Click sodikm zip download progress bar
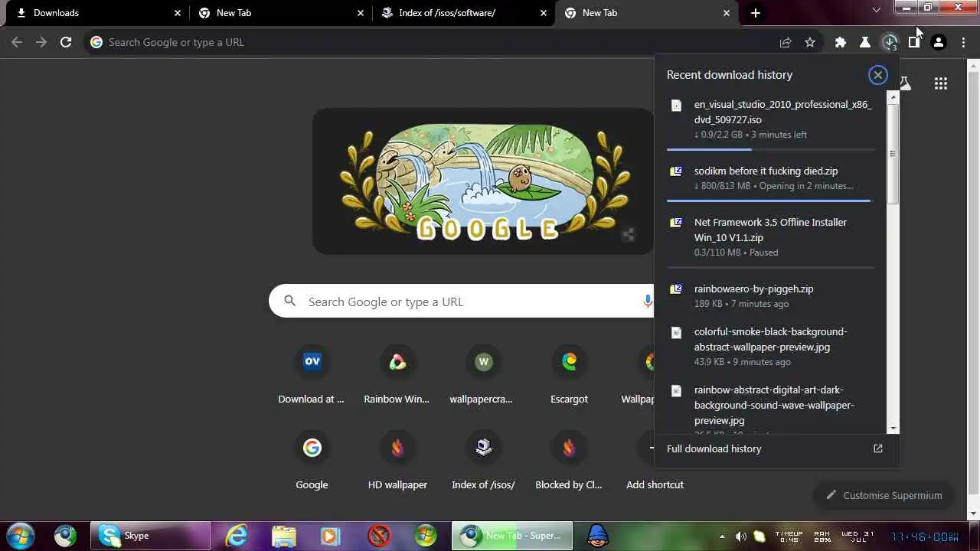The width and height of the screenshot is (980, 551). tap(770, 201)
